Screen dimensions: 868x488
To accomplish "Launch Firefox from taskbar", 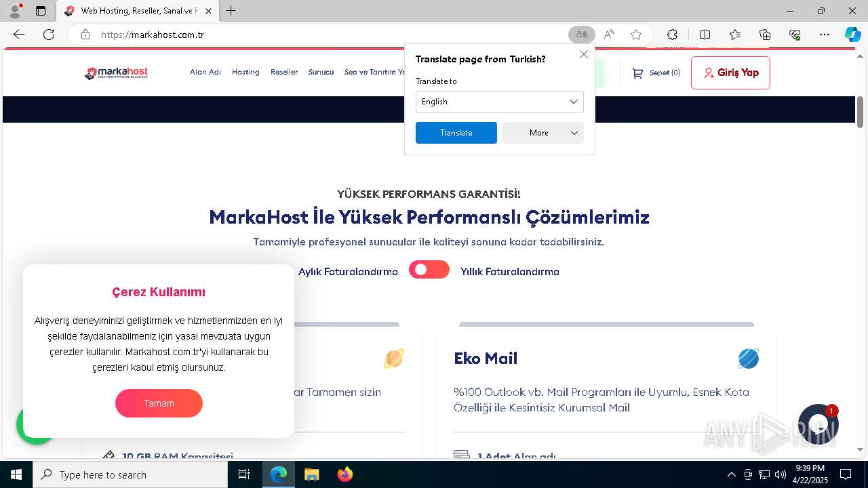I will pyautogui.click(x=344, y=474).
